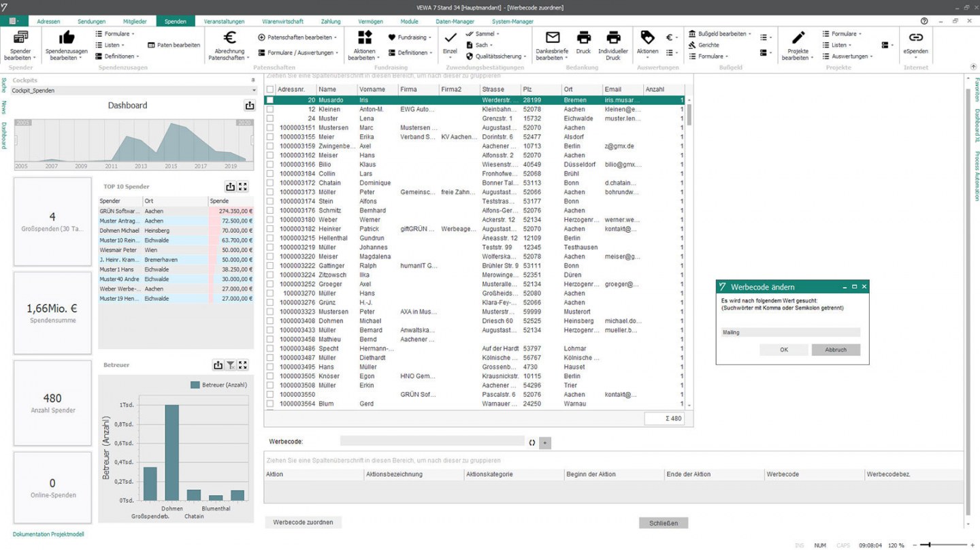980x550 pixels.
Task: Switch to the Adressen tab
Action: pos(48,21)
